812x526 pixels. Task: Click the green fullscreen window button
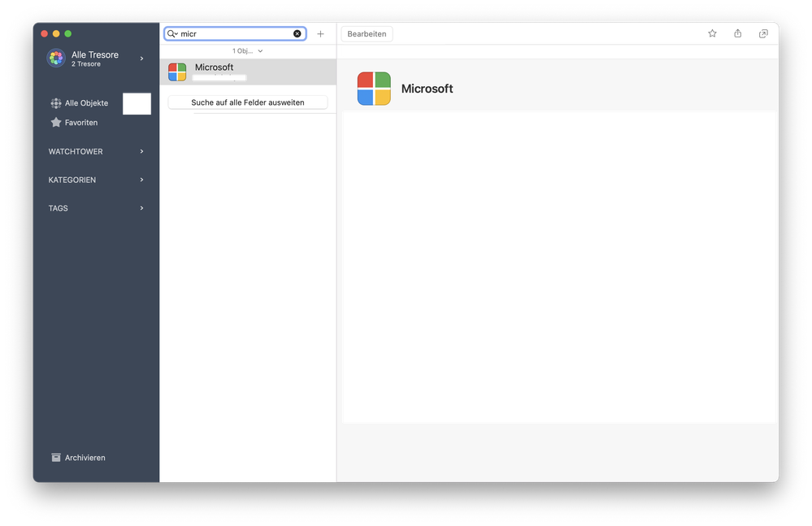pos(68,33)
